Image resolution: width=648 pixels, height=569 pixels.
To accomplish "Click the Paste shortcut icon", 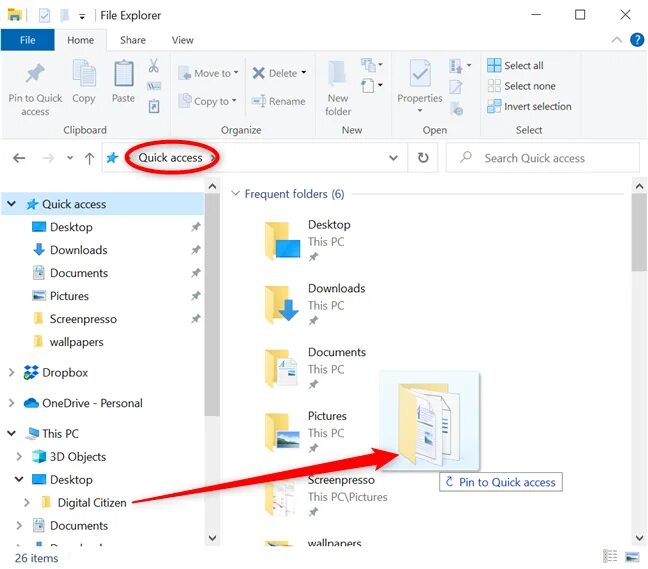I will (154, 106).
